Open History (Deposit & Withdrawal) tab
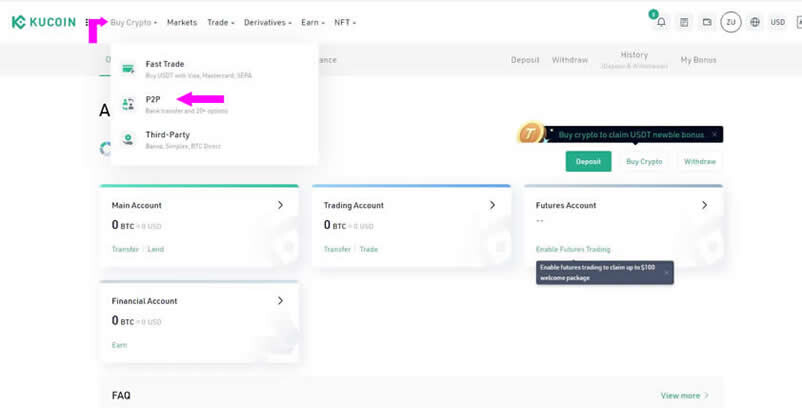Screen dimensions: 802x408 pyautogui.click(x=634, y=59)
